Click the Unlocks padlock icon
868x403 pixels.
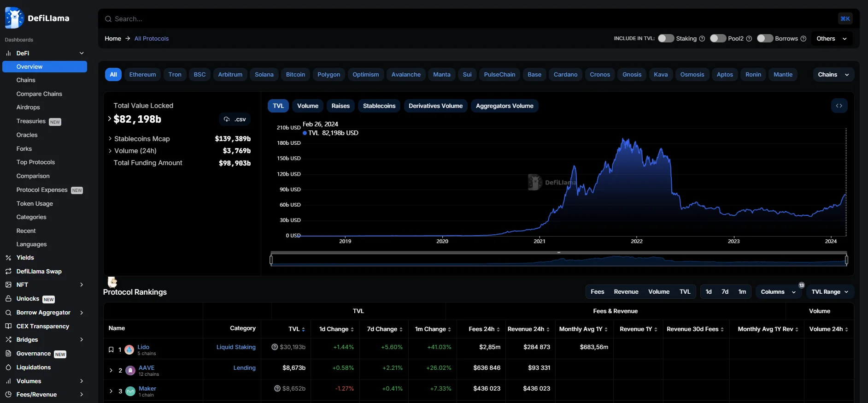(x=8, y=299)
